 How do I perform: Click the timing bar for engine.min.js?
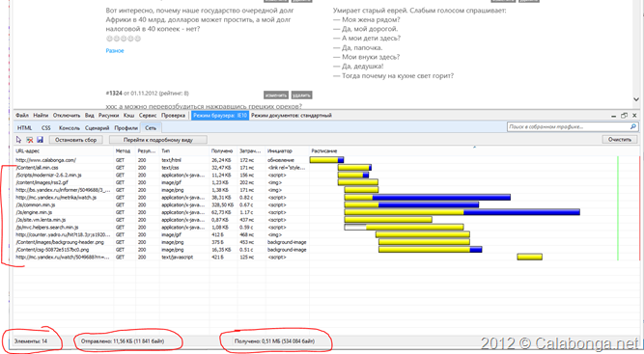pos(462,212)
